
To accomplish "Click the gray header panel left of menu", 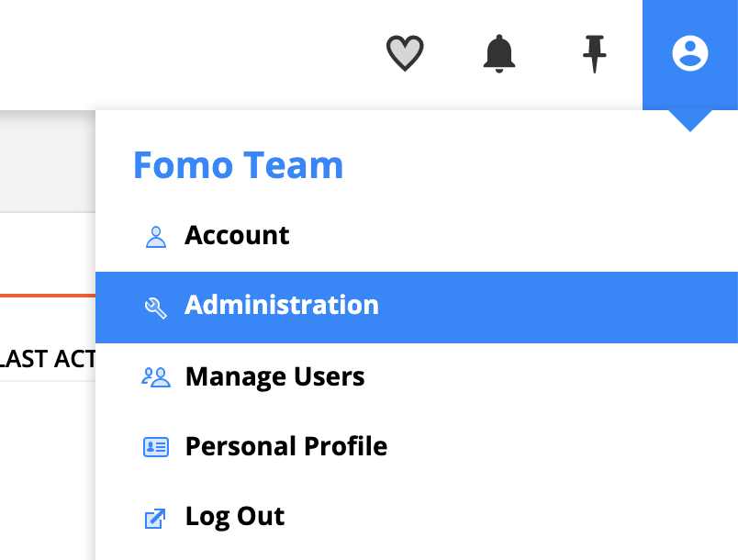I will pyautogui.click(x=48, y=161).
